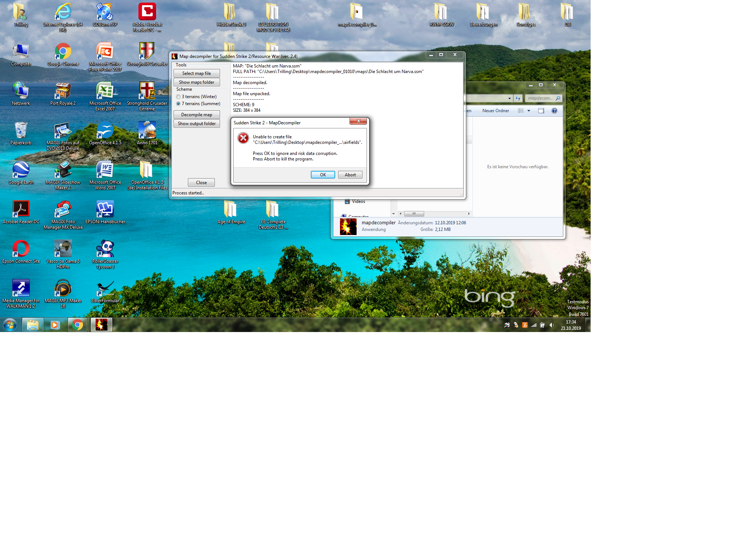Open the MAGIX Foto Manager MX Deluxe icon
This screenshot has width=756, height=560.
tap(63, 214)
